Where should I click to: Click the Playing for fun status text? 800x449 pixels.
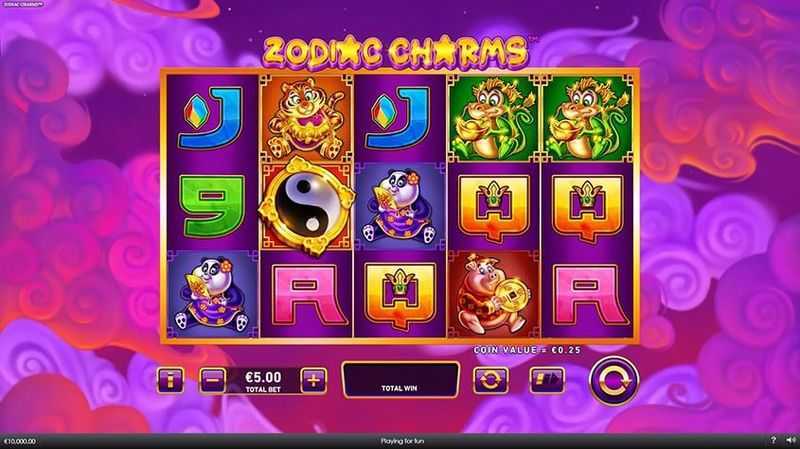402,441
